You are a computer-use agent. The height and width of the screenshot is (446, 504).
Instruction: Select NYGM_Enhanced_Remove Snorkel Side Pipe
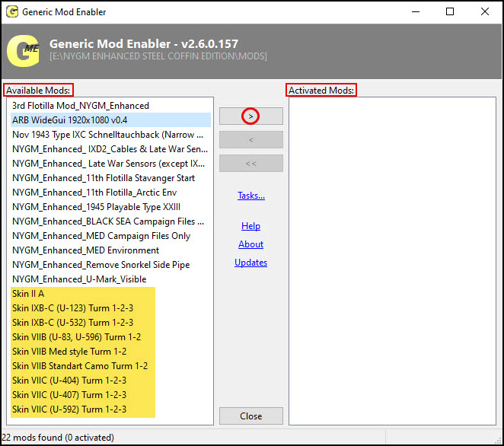110,264
